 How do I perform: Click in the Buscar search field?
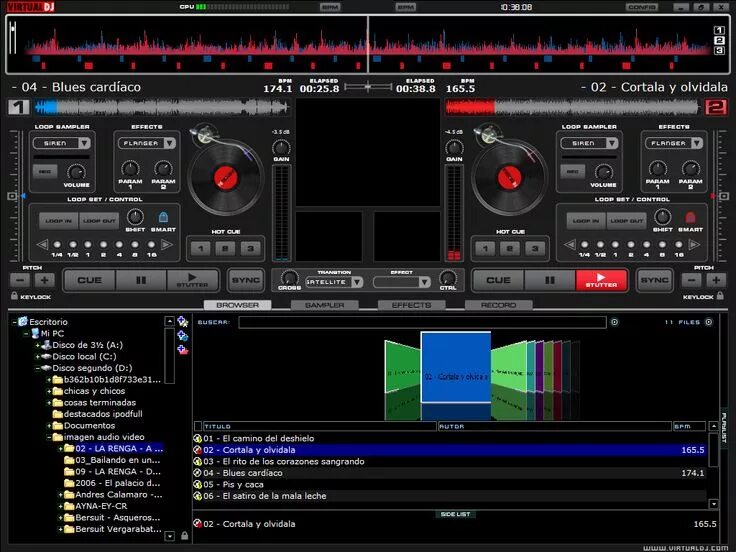(422, 322)
